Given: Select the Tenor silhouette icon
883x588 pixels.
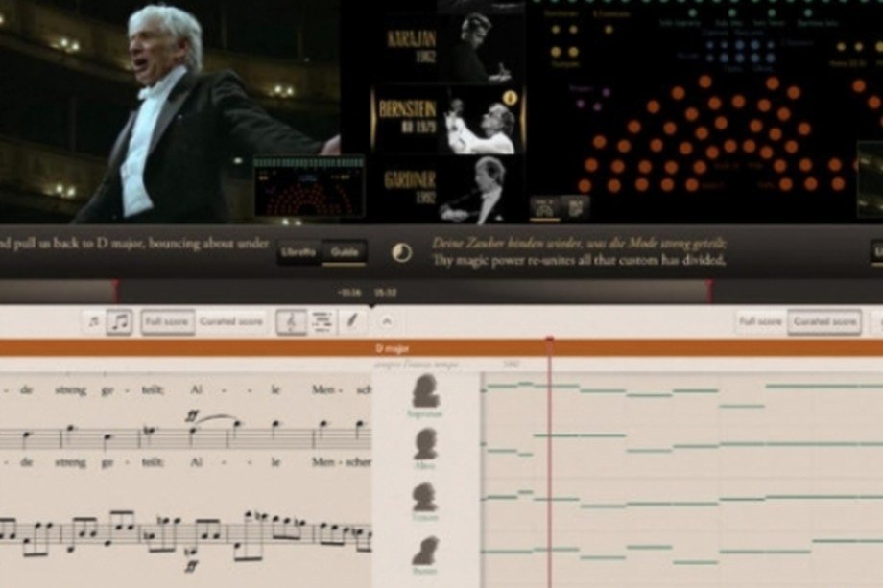Looking at the screenshot, I should pos(424,496).
